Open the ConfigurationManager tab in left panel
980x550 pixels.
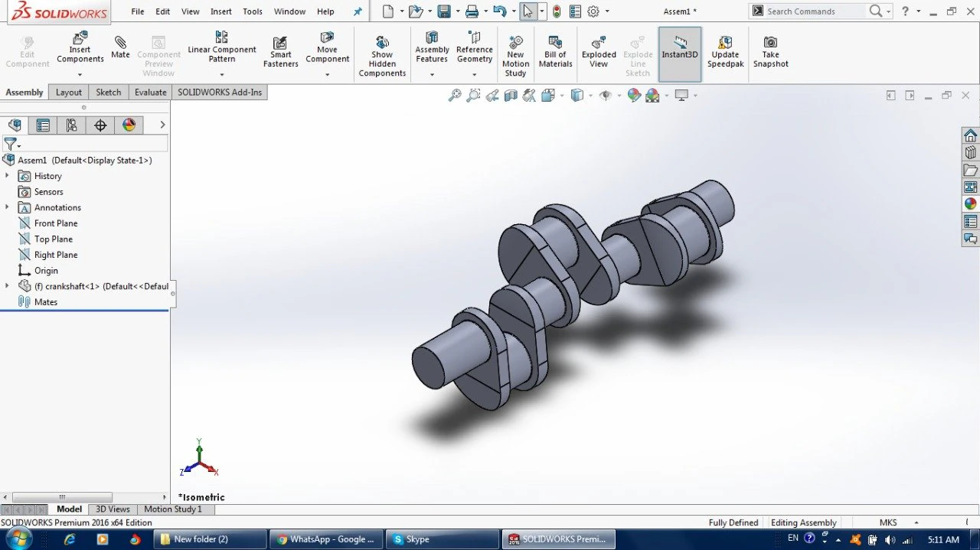(x=71, y=125)
